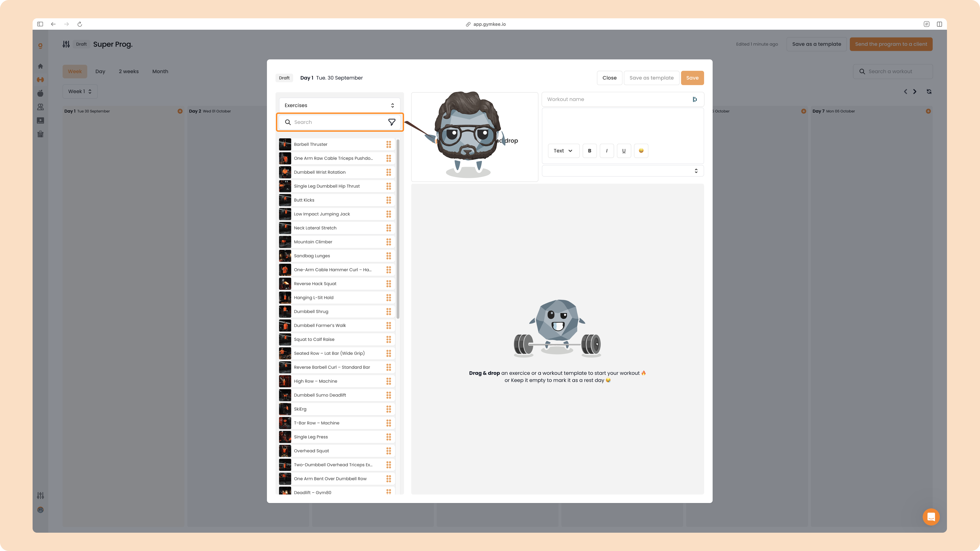Image resolution: width=980 pixels, height=551 pixels.
Task: Click the program settings sliders icon beside Draft
Action: [x=66, y=44]
